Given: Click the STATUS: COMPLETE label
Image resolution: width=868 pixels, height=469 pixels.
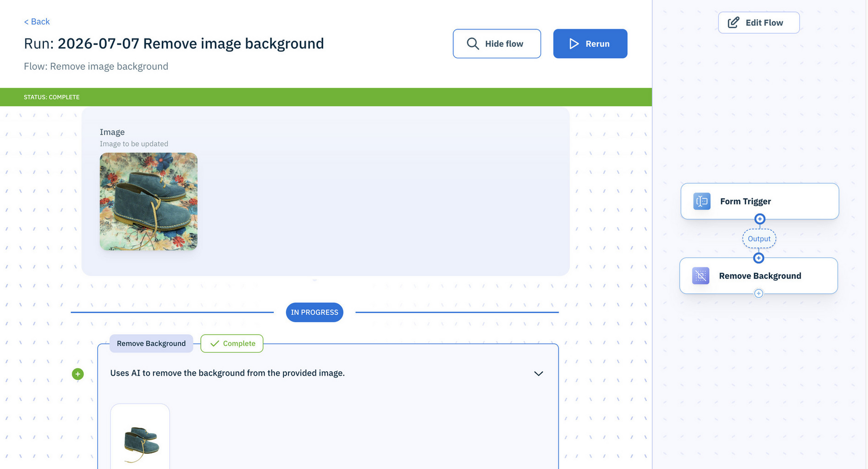Looking at the screenshot, I should 52,97.
